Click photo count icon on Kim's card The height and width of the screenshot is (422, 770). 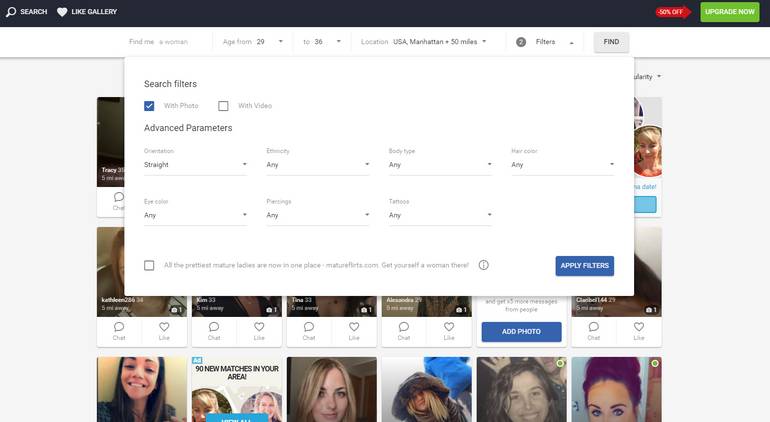[x=271, y=309]
